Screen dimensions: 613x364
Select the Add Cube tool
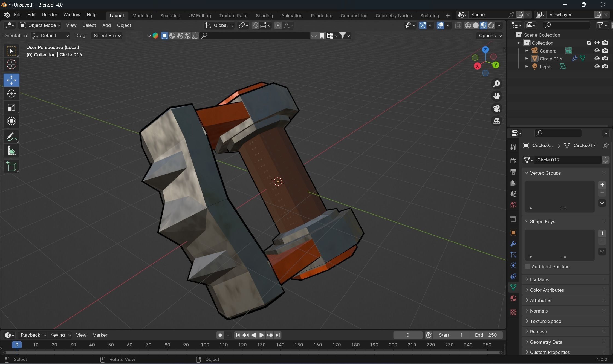[x=11, y=166]
